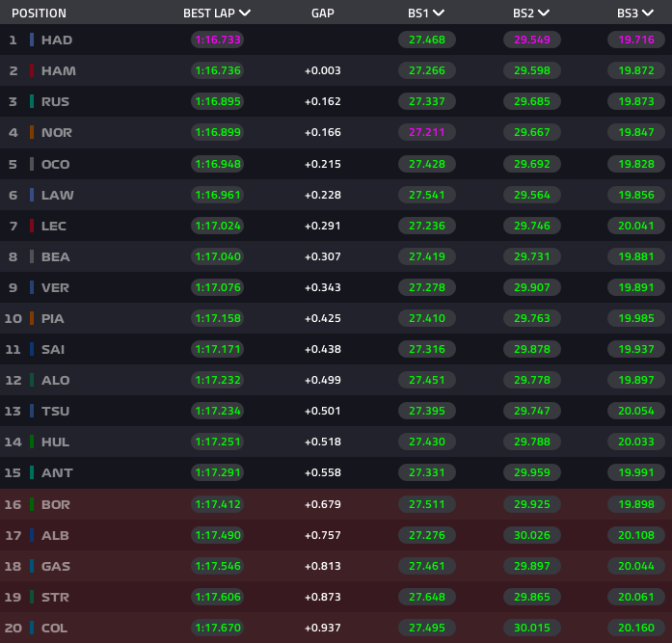
Task: Select the POSITION column header
Action: click(x=39, y=13)
